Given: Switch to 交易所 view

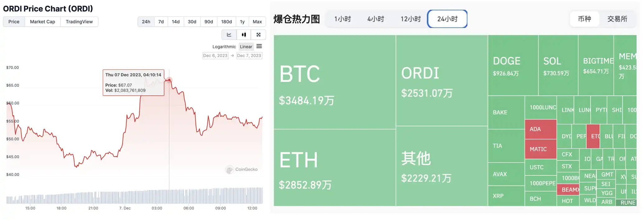Looking at the screenshot, I should 617,19.
